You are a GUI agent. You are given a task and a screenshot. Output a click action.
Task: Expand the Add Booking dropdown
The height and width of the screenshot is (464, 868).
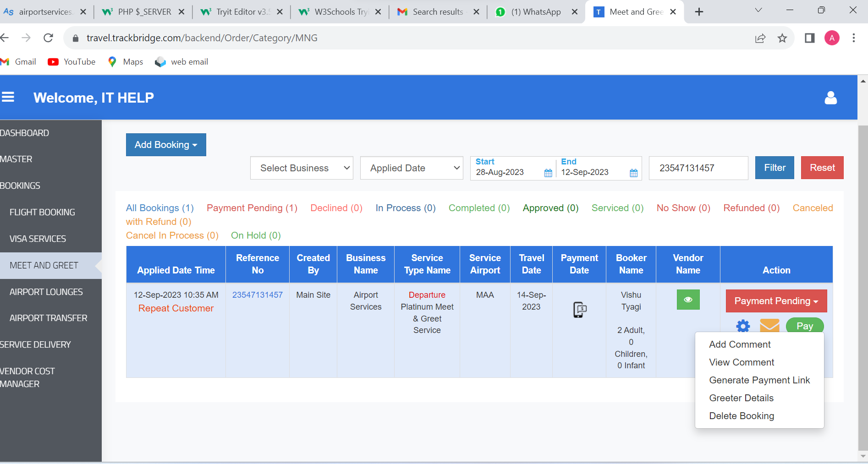166,145
